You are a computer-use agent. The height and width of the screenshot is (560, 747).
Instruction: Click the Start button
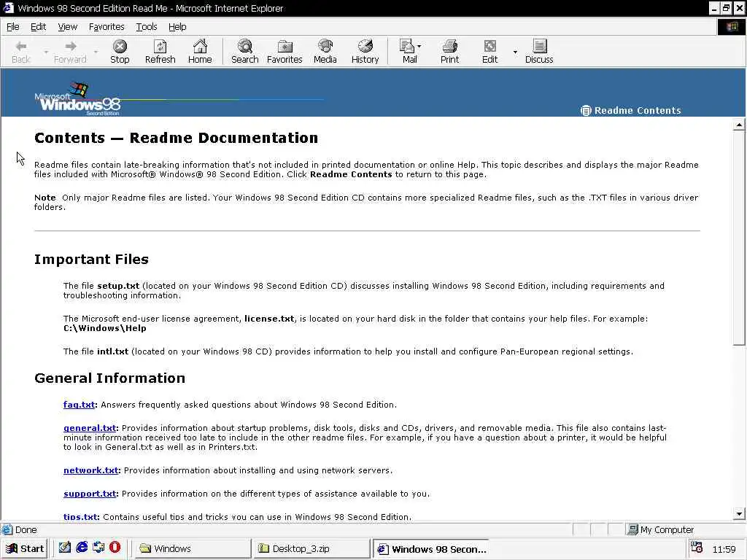pos(24,548)
